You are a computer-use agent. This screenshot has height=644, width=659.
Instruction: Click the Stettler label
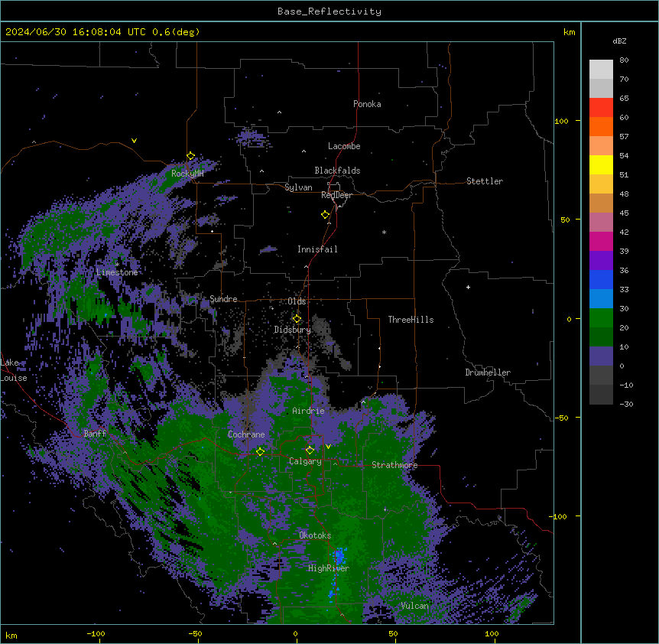485,181
